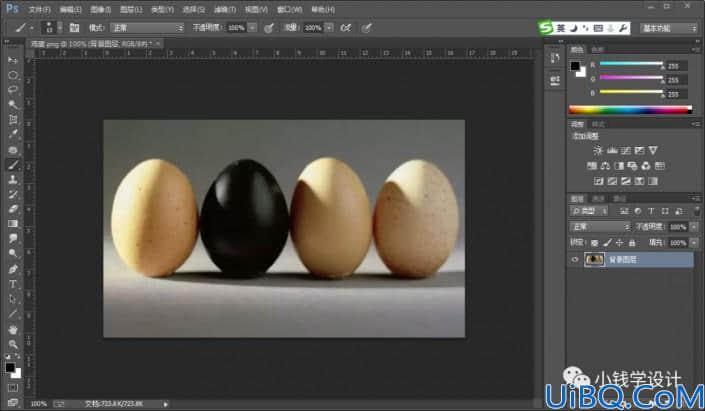Open the brush blend mode dropdown

147,28
